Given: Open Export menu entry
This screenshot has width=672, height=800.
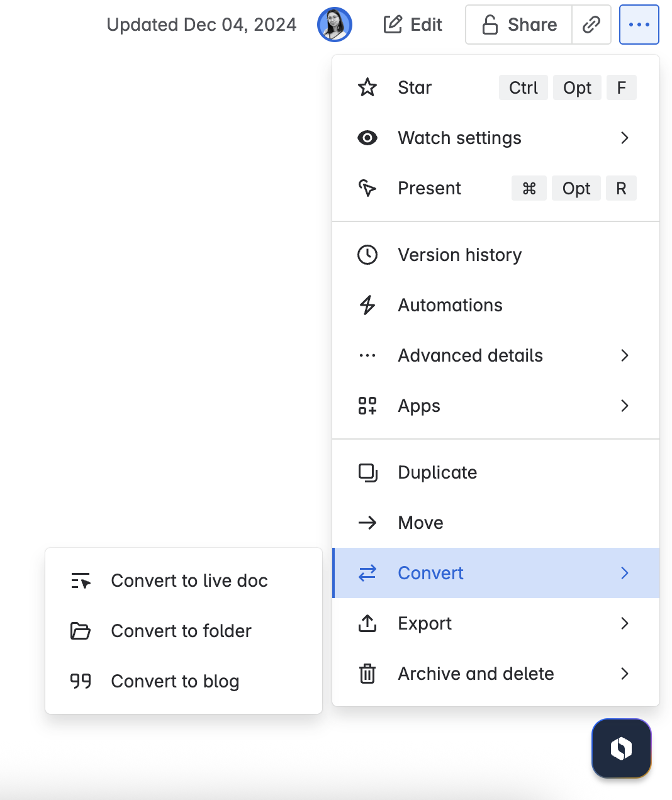Looking at the screenshot, I should click(x=496, y=623).
